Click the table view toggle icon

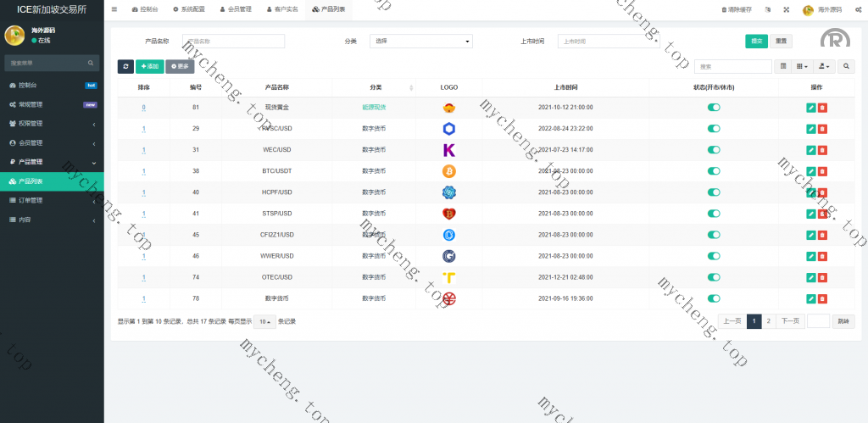click(x=783, y=66)
